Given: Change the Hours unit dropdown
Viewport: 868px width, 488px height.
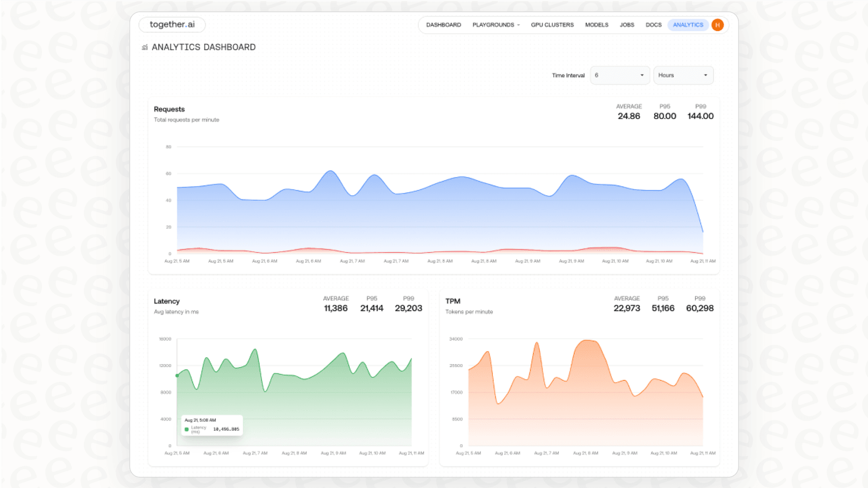Looking at the screenshot, I should point(683,75).
